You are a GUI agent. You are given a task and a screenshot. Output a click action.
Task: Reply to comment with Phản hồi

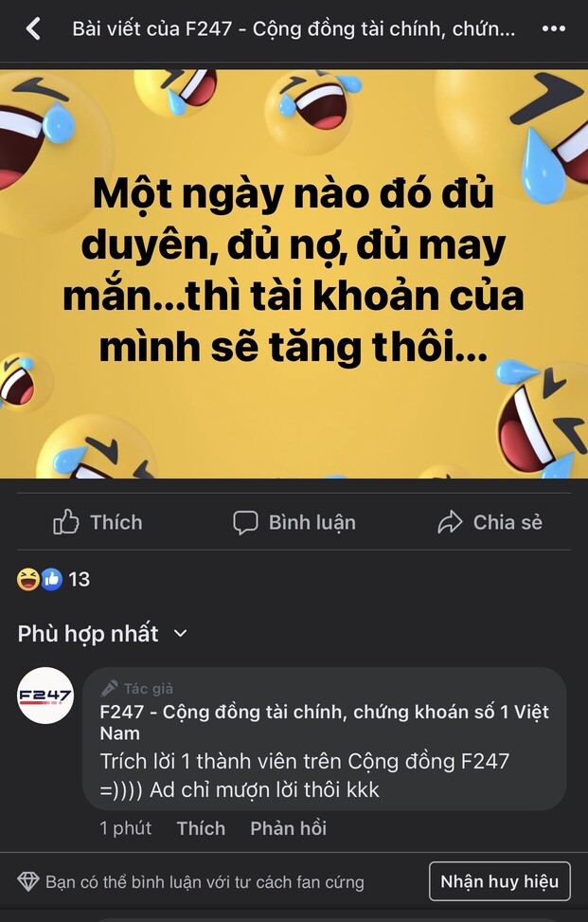[x=289, y=828]
